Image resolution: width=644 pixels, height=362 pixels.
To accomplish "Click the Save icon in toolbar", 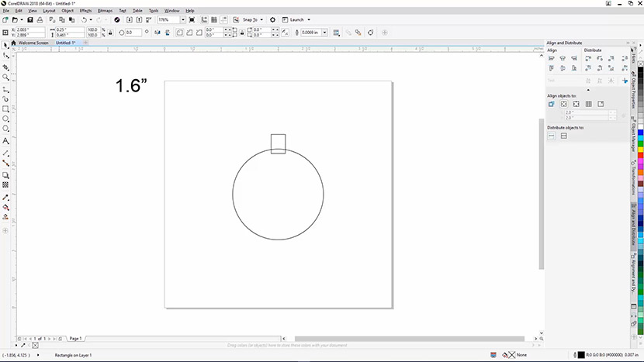I will (x=29, y=19).
